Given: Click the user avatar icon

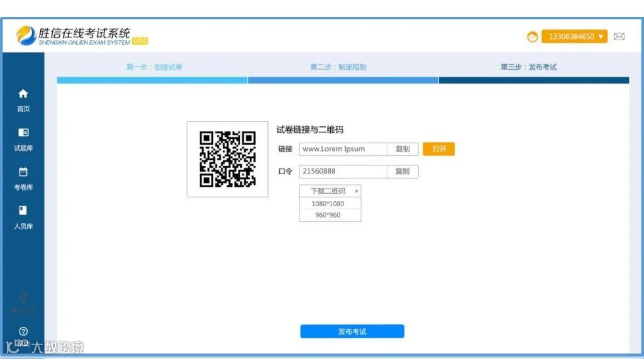Looking at the screenshot, I should [532, 37].
